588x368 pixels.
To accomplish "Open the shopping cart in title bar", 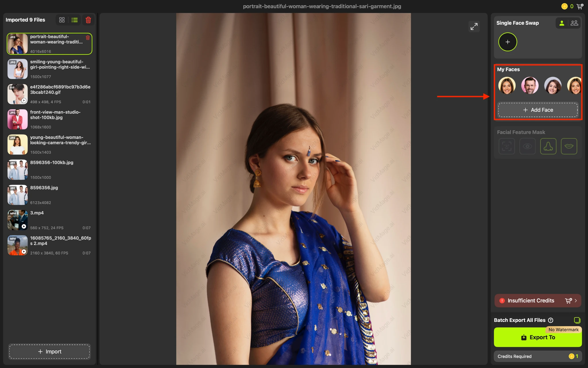I will click(x=580, y=6).
